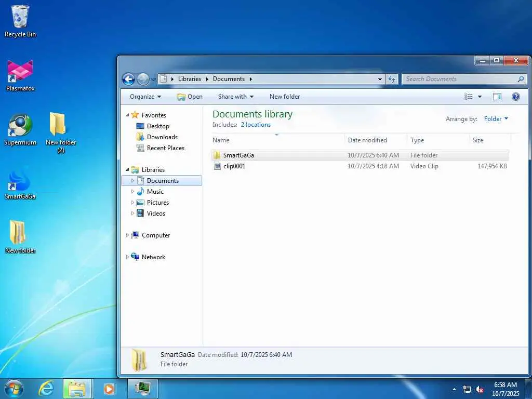Open the Windows Start button

point(14,389)
